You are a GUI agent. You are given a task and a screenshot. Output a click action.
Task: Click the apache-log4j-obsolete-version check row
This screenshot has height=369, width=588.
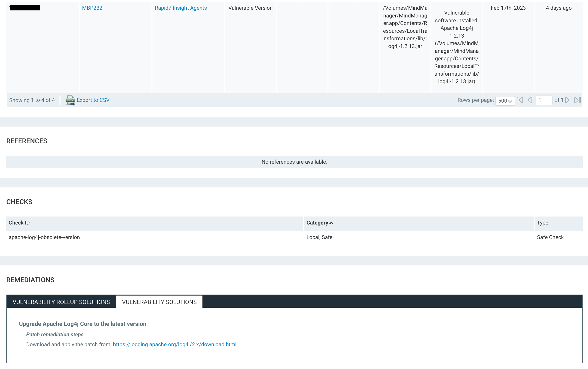point(44,237)
